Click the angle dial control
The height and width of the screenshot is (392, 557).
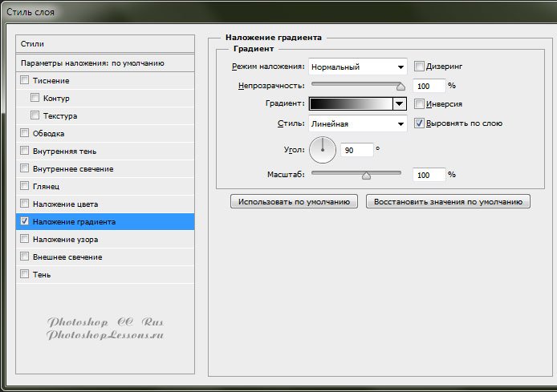323,149
